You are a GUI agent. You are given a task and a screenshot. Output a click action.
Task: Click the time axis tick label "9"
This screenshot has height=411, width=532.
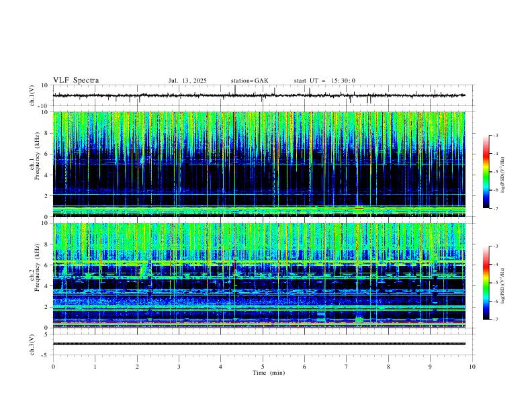tap(430, 367)
